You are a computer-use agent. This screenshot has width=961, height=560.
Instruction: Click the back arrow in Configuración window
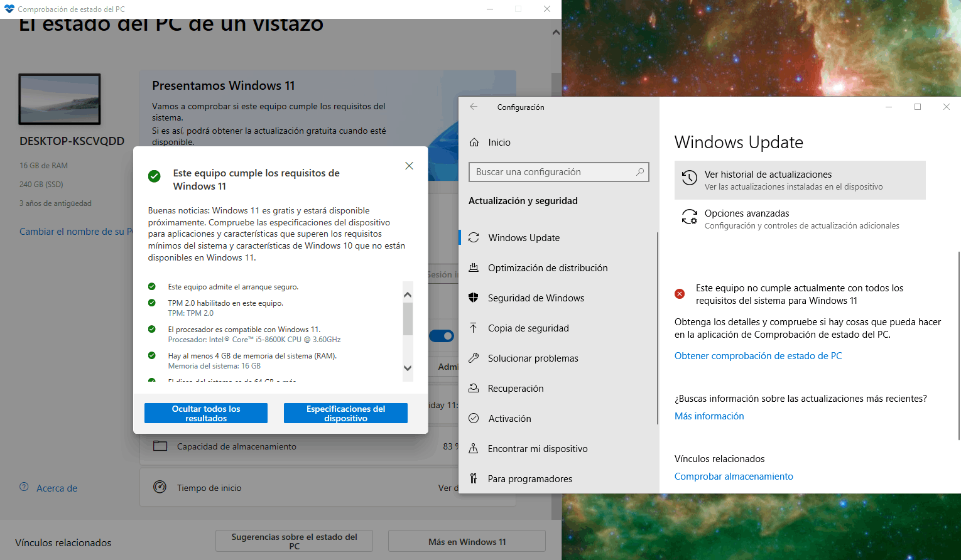coord(474,107)
